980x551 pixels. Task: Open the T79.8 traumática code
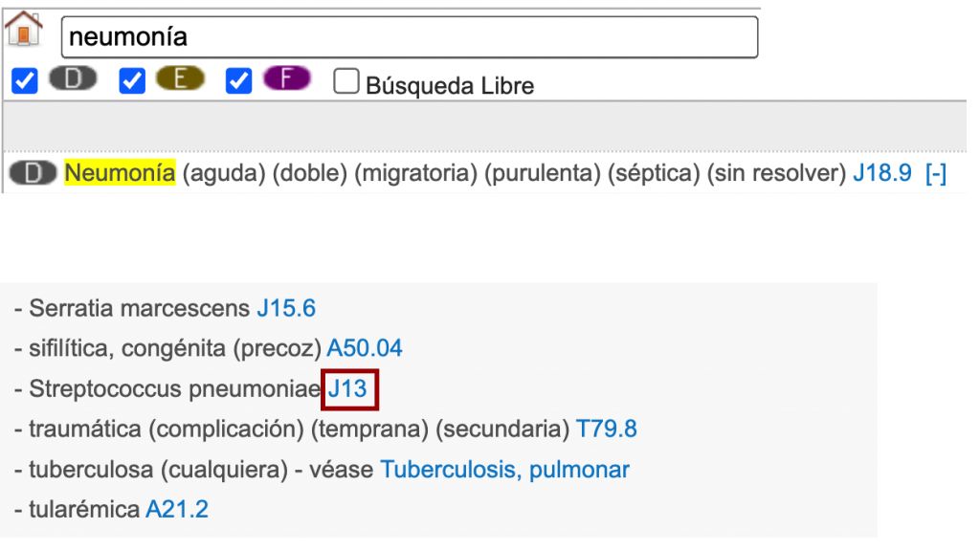(x=606, y=430)
